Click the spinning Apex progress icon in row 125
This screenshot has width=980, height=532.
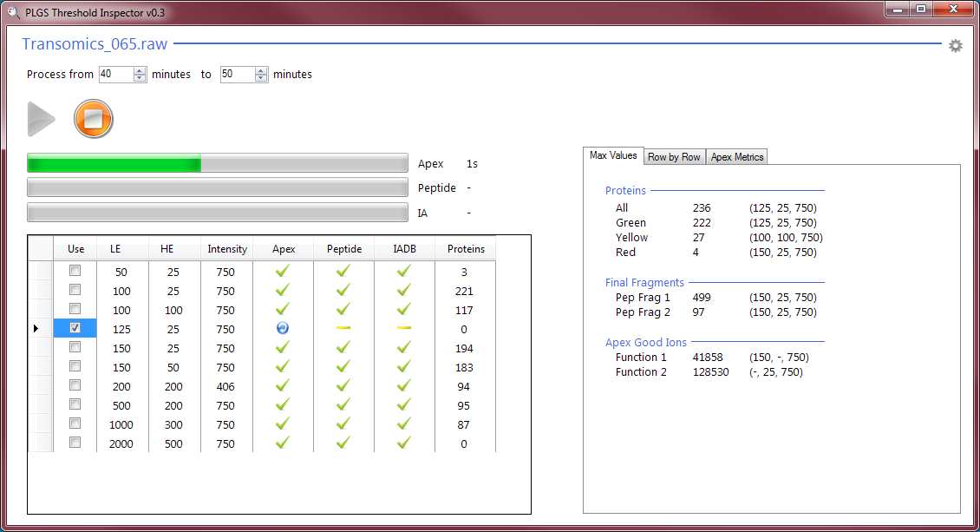tap(282, 328)
